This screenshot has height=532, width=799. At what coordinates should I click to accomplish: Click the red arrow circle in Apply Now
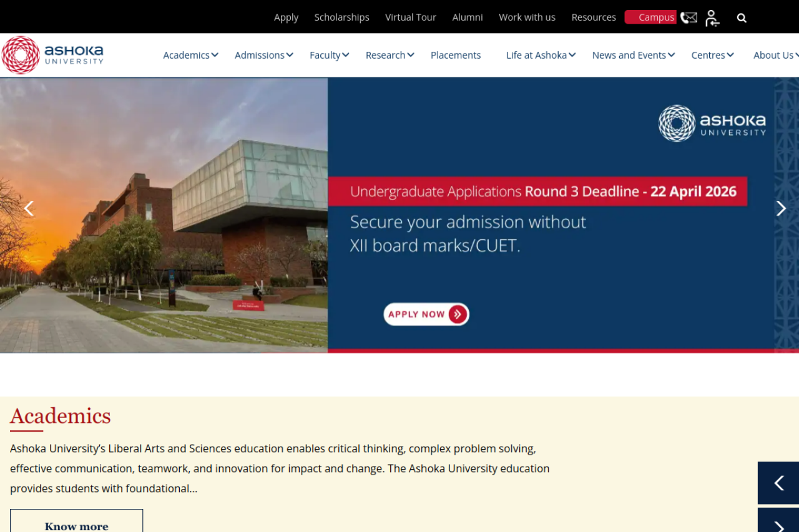point(458,314)
